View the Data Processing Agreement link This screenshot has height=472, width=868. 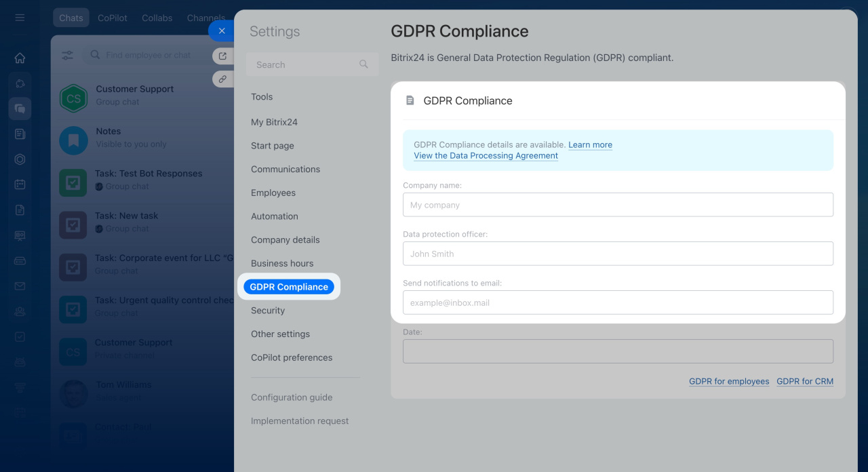486,156
